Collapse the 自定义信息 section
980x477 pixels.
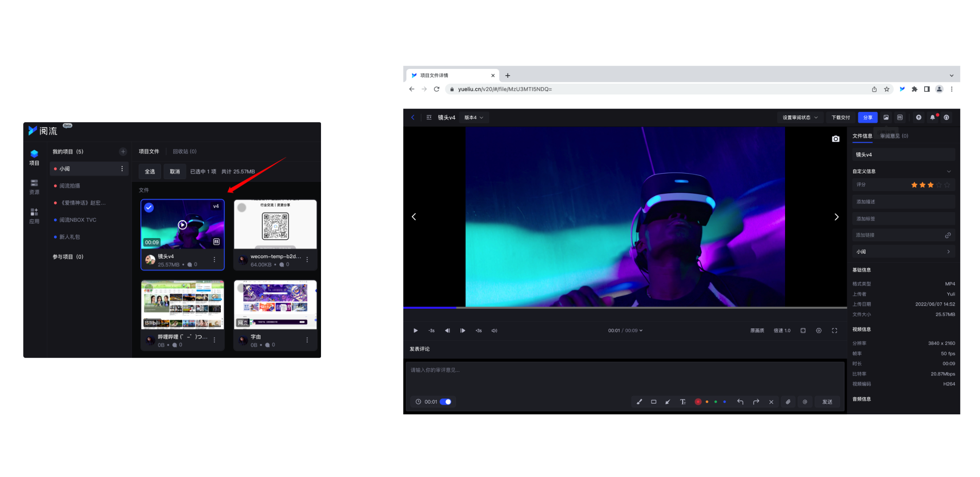[x=949, y=171]
